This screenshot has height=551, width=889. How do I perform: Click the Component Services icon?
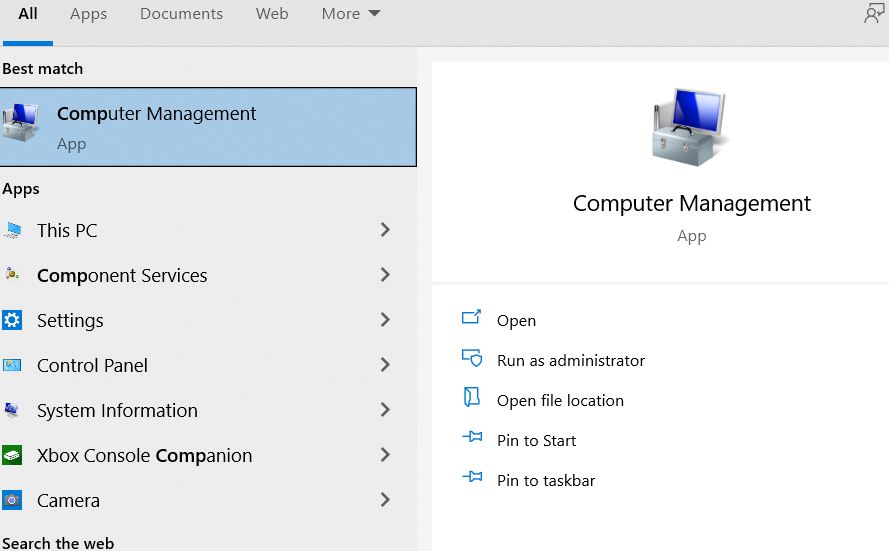pos(12,275)
